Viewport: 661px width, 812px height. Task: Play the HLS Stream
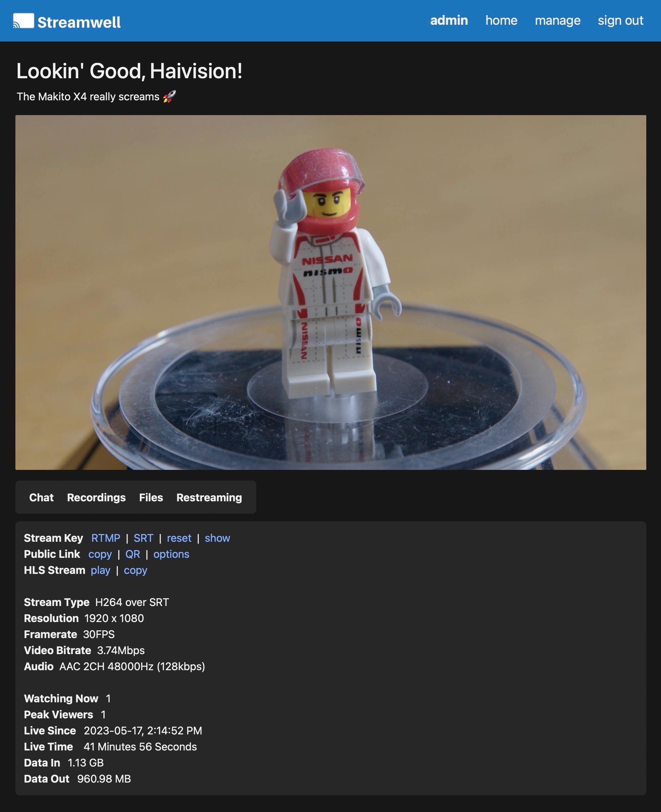[100, 570]
